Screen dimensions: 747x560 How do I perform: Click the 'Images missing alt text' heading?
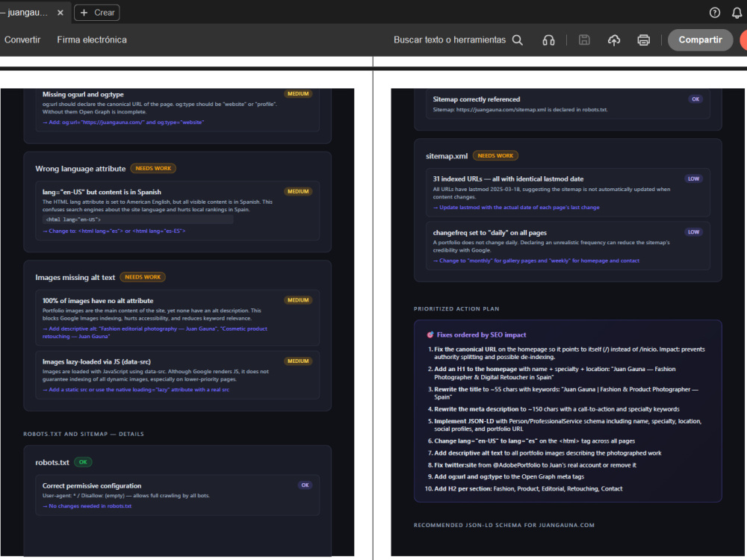pos(75,278)
